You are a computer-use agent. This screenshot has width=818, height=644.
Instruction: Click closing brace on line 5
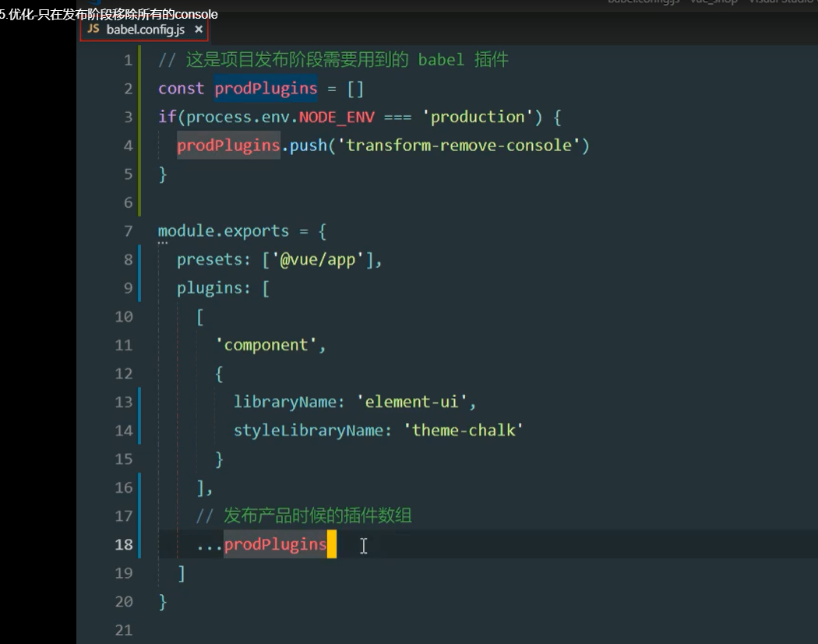163,174
